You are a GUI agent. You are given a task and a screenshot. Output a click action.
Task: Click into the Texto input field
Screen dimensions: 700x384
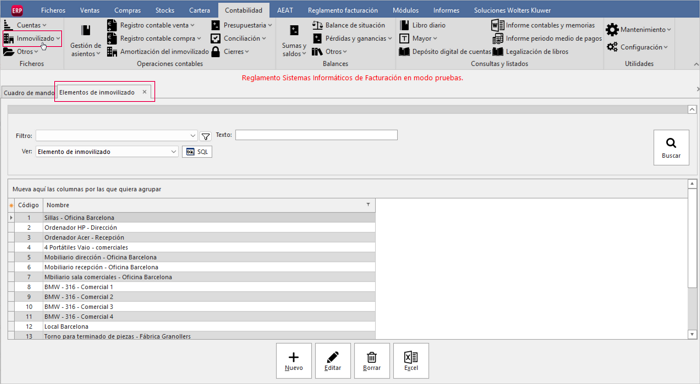click(x=316, y=135)
